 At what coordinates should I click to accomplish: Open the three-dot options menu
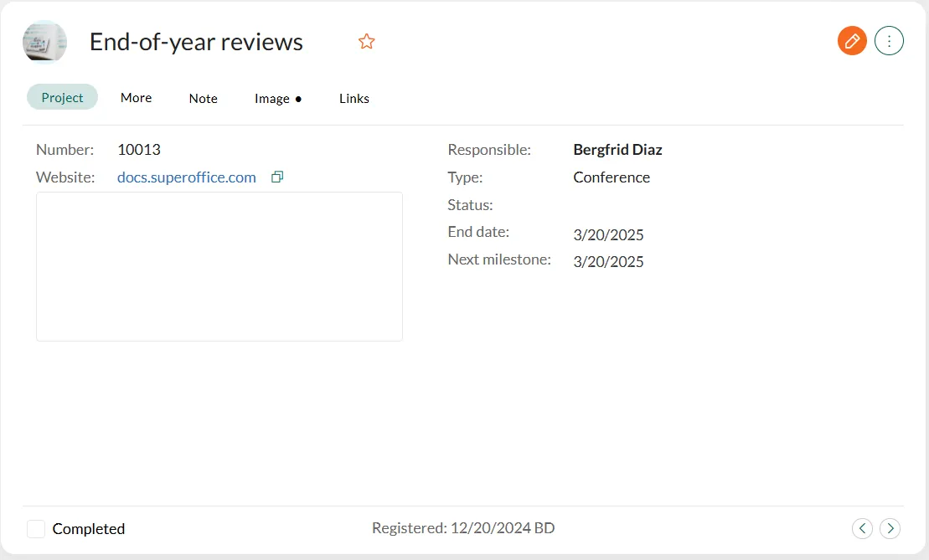tap(889, 40)
